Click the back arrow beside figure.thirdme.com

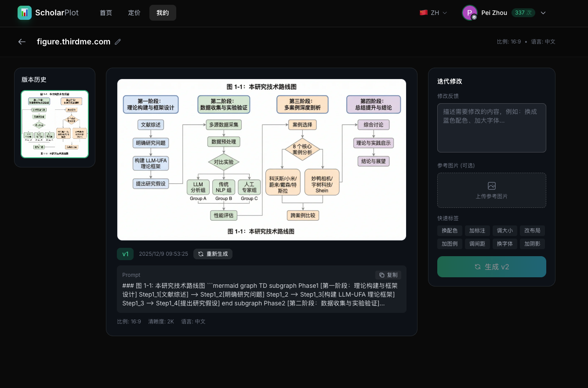22,41
